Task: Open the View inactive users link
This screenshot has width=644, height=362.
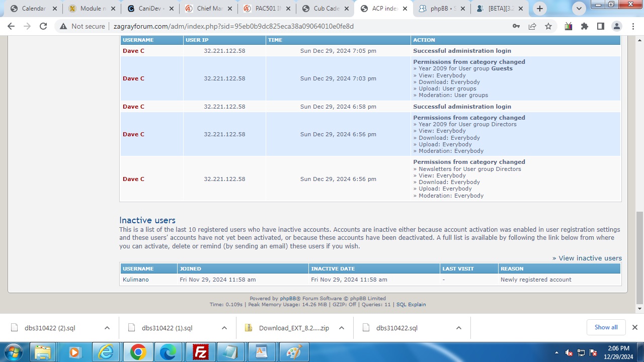Action: [x=590, y=258]
